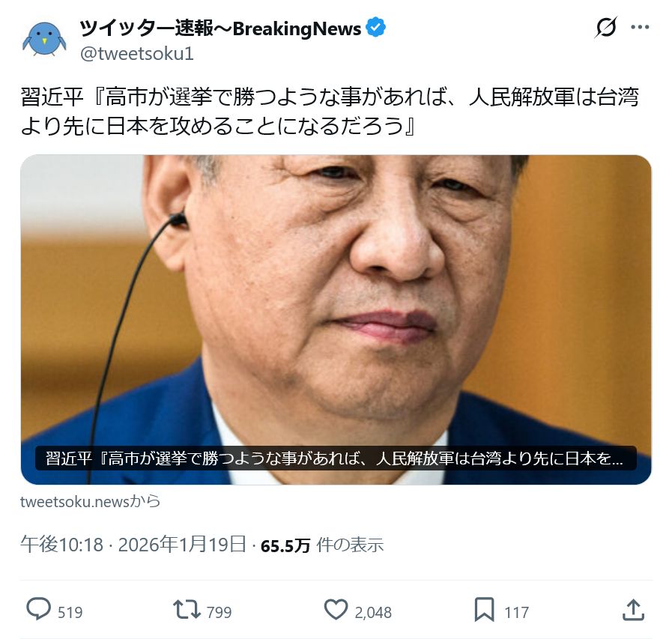Open the blue bird profile avatar
672x639 pixels.
[44, 38]
